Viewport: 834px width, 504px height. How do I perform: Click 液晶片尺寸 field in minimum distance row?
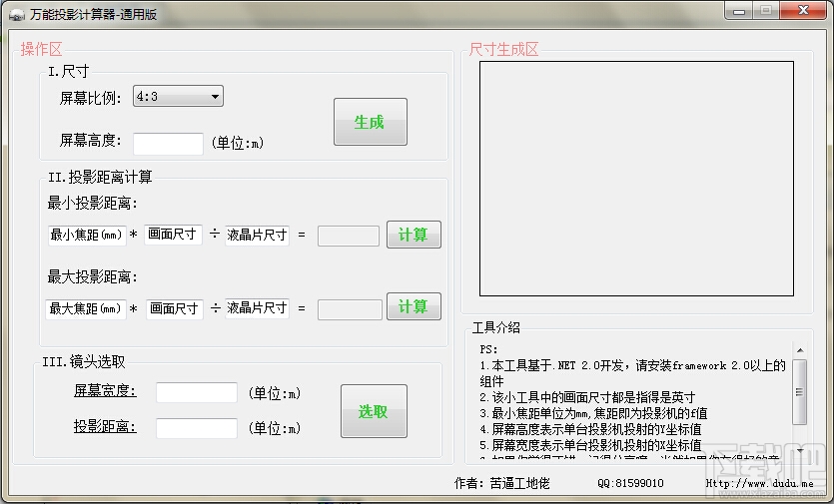click(x=257, y=235)
